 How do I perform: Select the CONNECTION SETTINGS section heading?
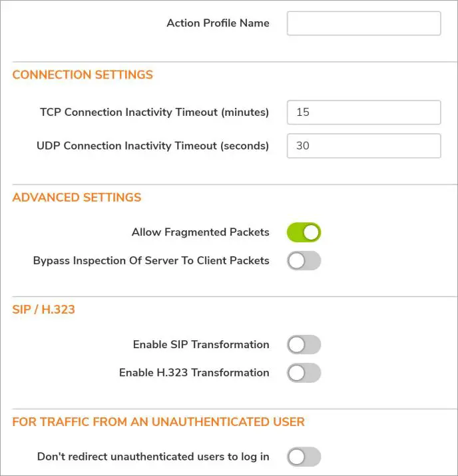(x=83, y=75)
